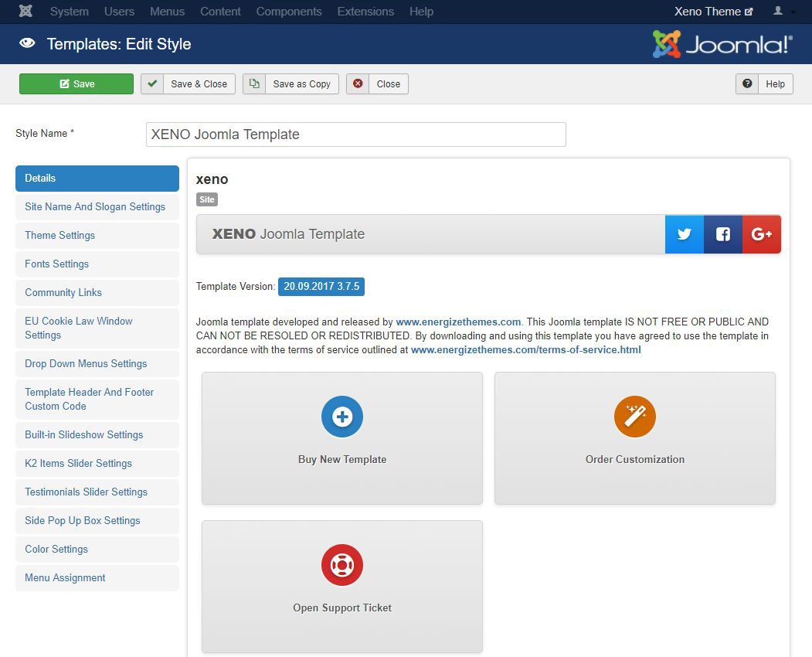Click the Style Name input field
Viewport: 812px width, 657px height.
356,134
